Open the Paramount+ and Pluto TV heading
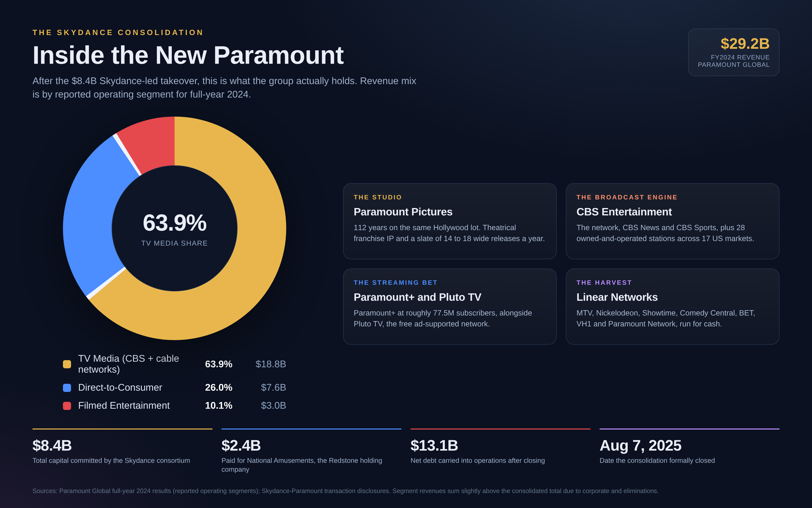The image size is (812, 508). click(417, 297)
